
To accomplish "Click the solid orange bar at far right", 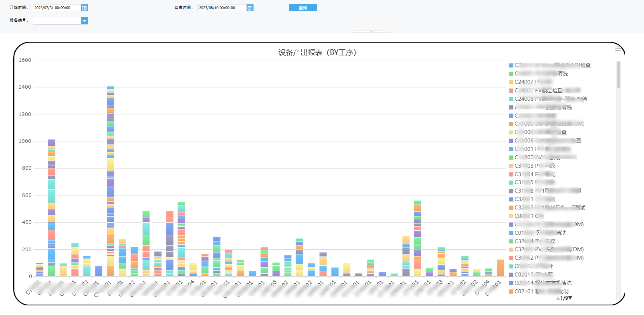I will (500, 268).
